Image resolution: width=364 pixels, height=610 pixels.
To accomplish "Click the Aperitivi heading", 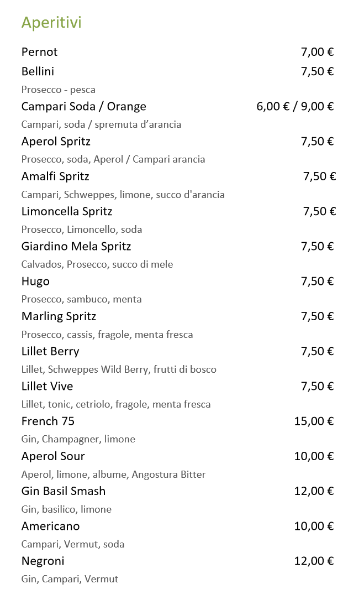I will coord(51,23).
